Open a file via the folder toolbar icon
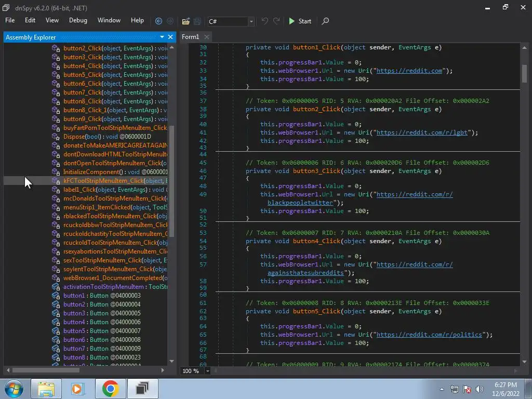Screen dimensions: 532x399 coord(185,21)
